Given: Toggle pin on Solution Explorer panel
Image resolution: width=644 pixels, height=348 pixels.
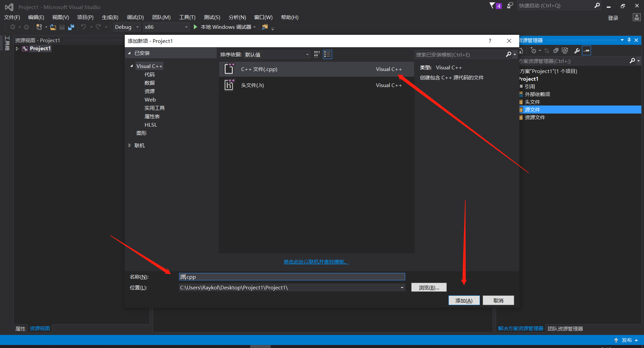Looking at the screenshot, I should tap(629, 40).
